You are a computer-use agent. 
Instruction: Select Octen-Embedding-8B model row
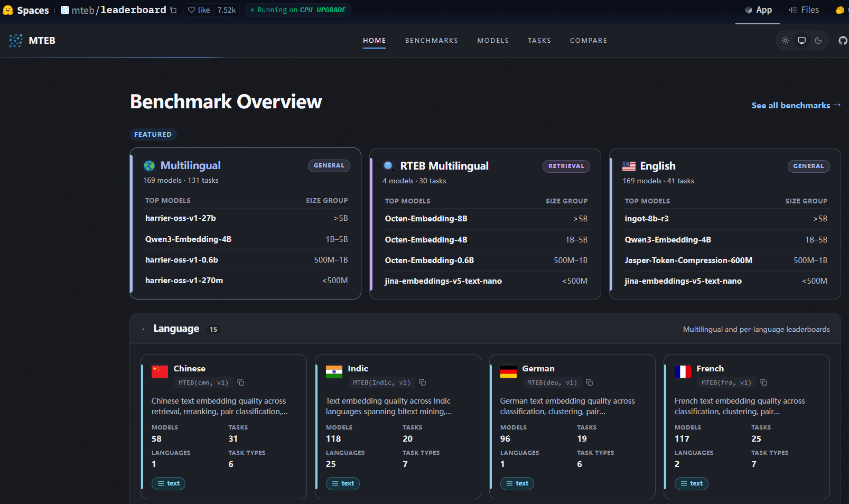pyautogui.click(x=486, y=219)
